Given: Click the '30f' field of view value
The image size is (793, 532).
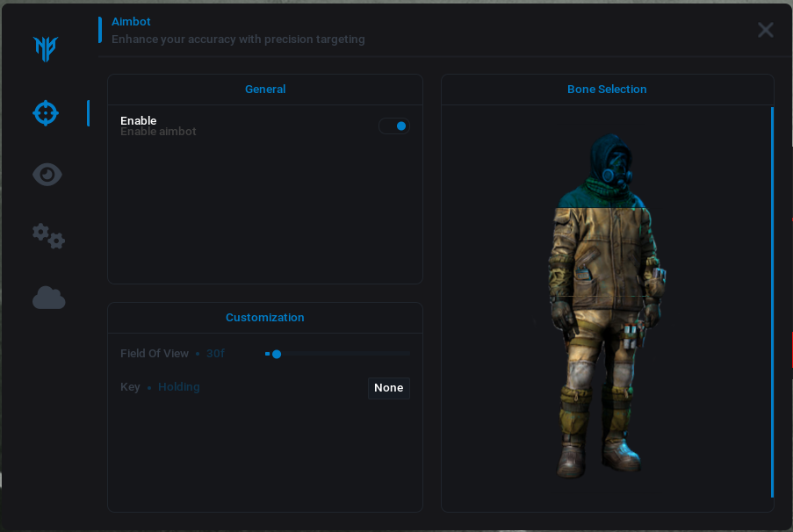Looking at the screenshot, I should tap(215, 354).
